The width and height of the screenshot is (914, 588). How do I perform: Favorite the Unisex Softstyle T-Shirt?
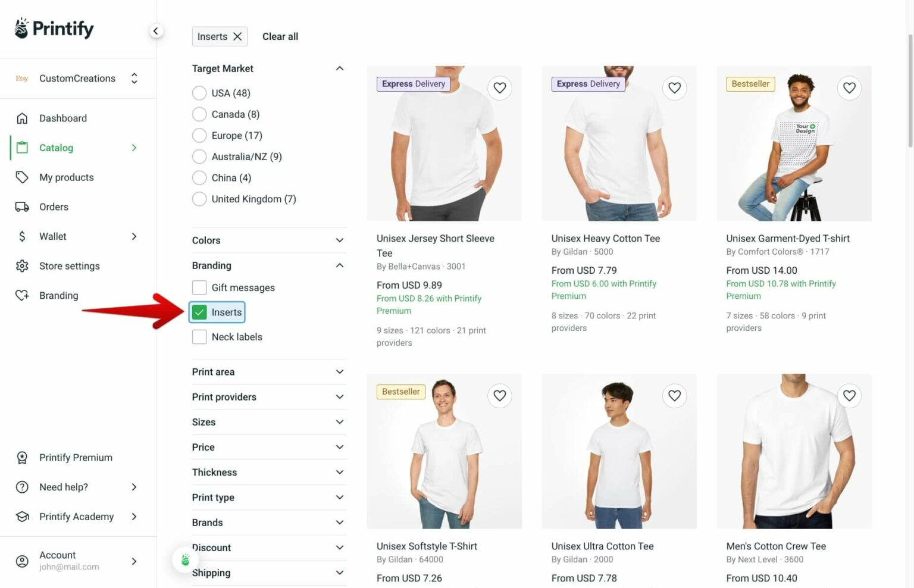tap(500, 396)
